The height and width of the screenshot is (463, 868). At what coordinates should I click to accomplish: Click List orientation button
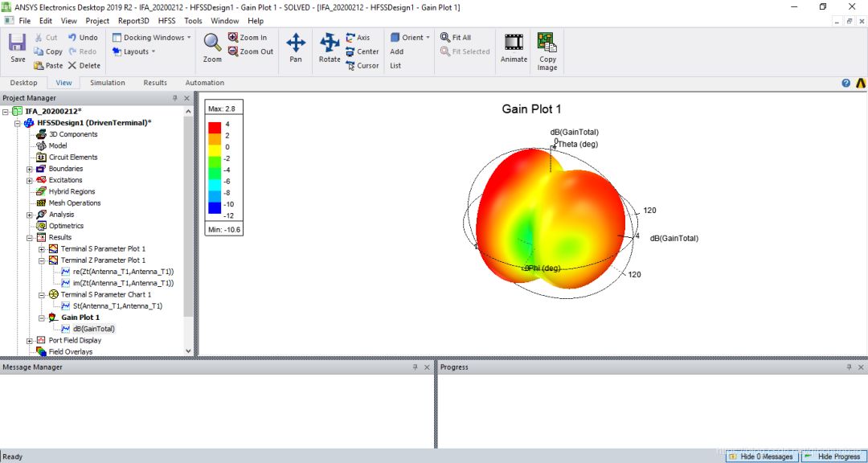click(395, 65)
